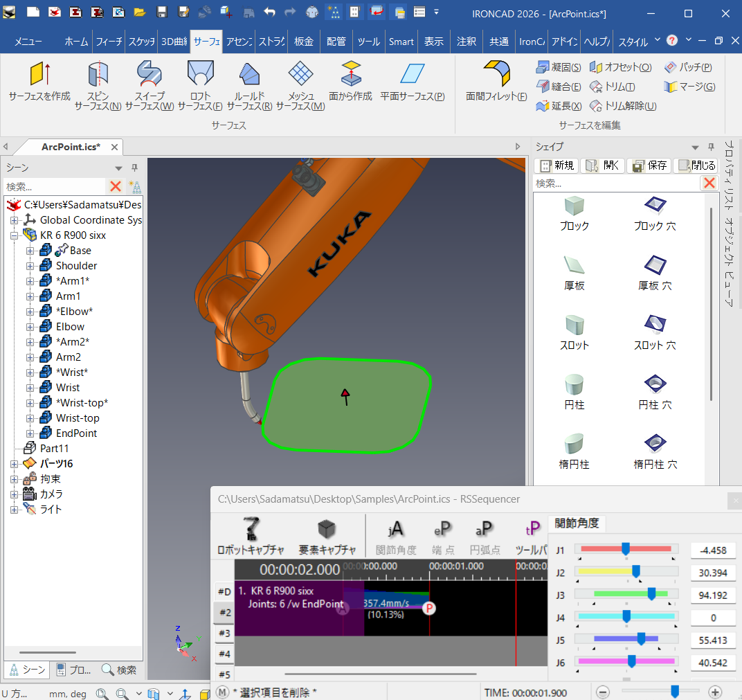Click the Undo arrow in the title toolbar
Screen dimensions: 742x700
[x=270, y=12]
